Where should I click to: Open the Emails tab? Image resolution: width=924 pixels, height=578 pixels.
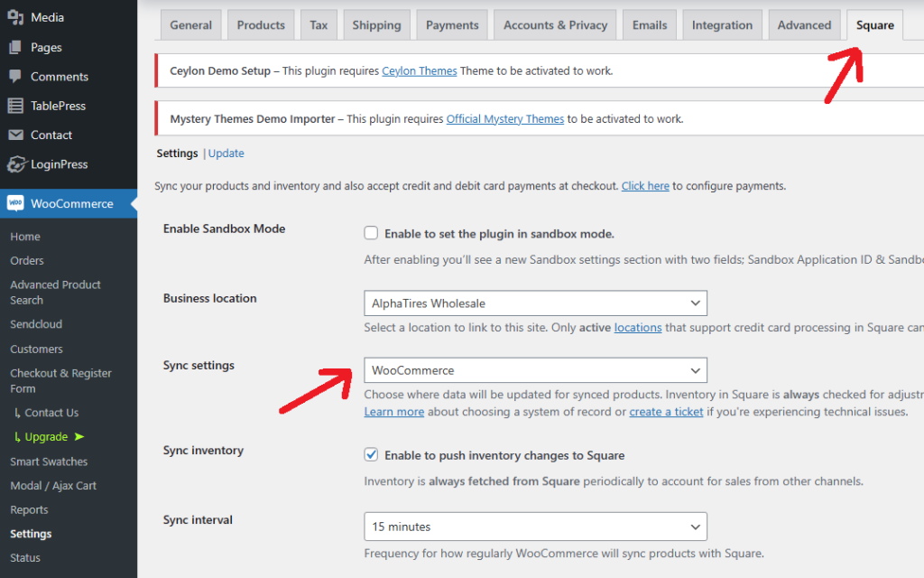pos(650,25)
